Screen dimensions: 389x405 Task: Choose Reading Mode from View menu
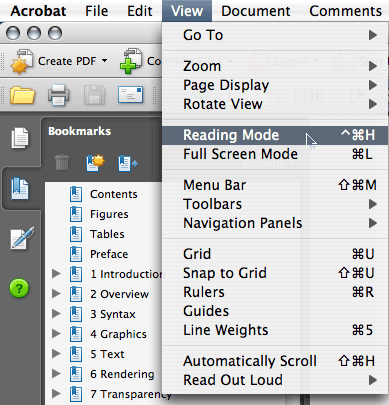pos(275,135)
